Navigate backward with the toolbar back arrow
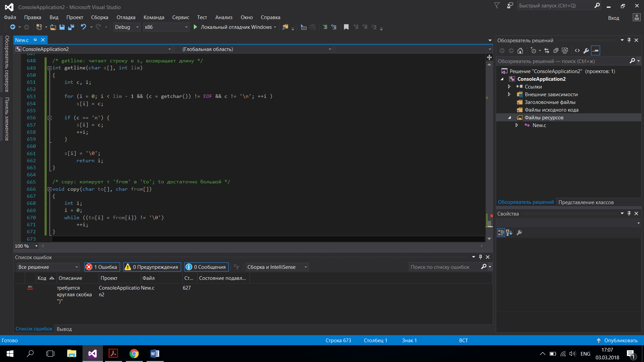Image resolution: width=644 pixels, height=362 pixels. 13,27
